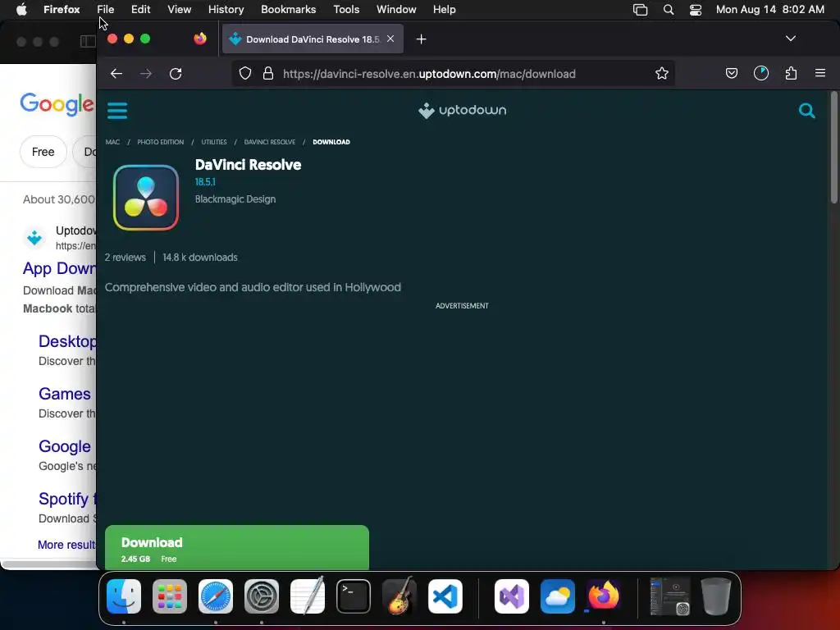The height and width of the screenshot is (630, 840).
Task: Open the Extensions puzzle icon
Action: 791,73
